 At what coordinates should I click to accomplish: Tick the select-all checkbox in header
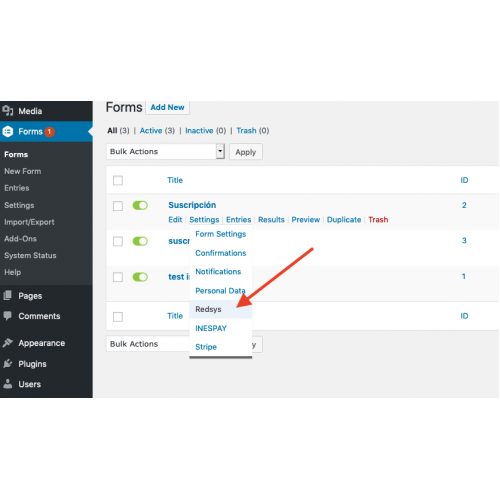pyautogui.click(x=118, y=180)
